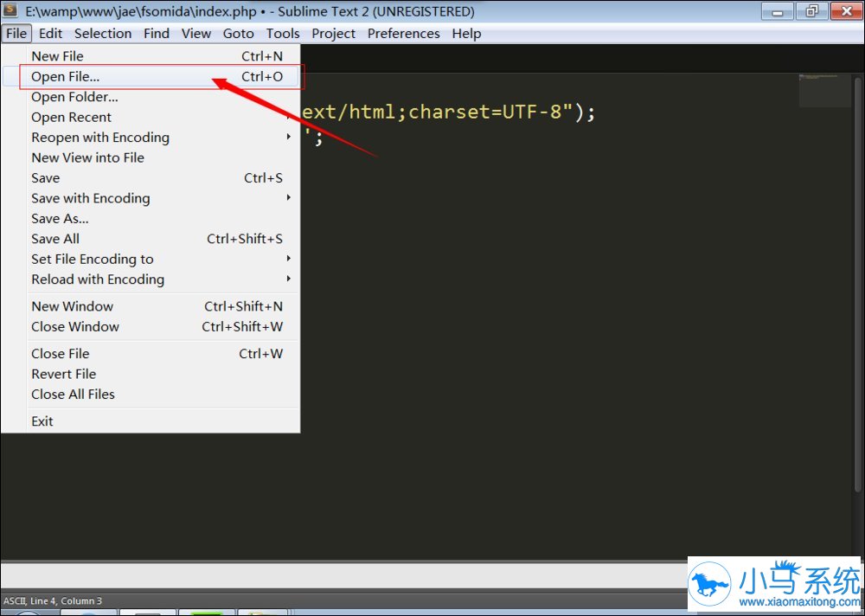This screenshot has width=865, height=616.
Task: Choose Save All entry
Action: click(151, 239)
